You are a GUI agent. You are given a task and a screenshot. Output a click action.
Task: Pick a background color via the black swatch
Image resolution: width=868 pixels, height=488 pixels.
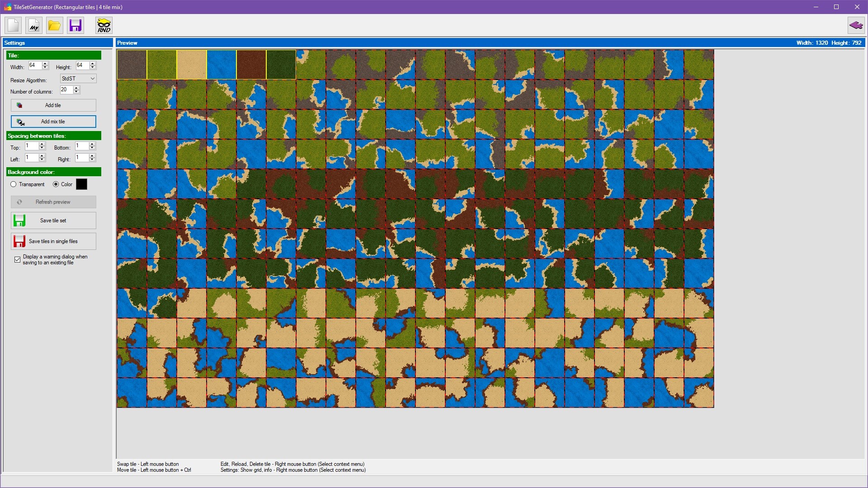[x=82, y=184]
